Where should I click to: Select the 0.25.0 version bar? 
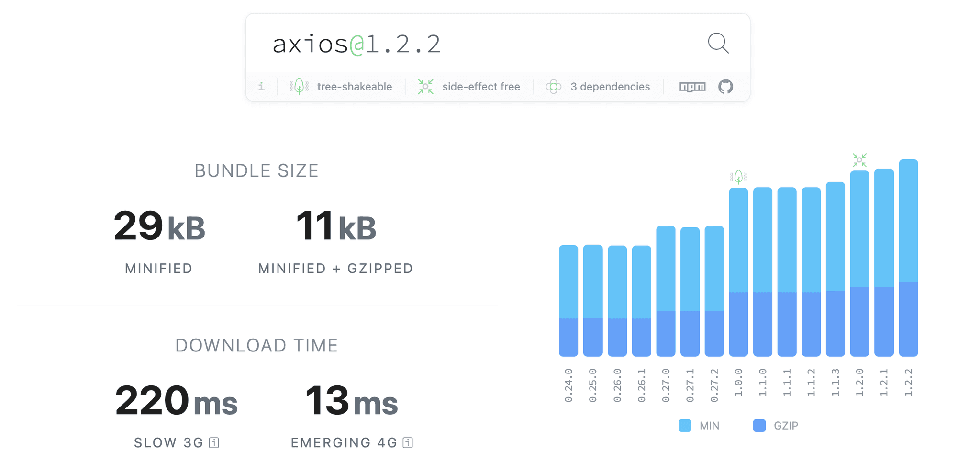click(593, 301)
